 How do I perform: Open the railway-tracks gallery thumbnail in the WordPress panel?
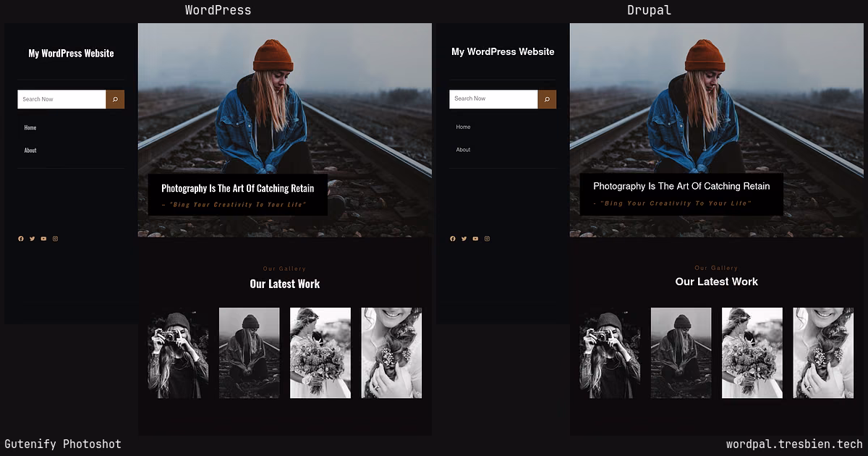pos(249,353)
